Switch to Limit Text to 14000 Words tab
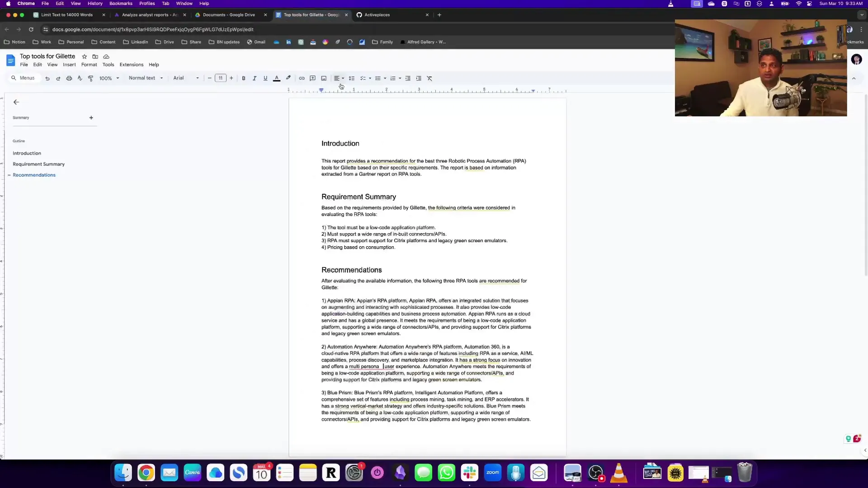 [69, 15]
